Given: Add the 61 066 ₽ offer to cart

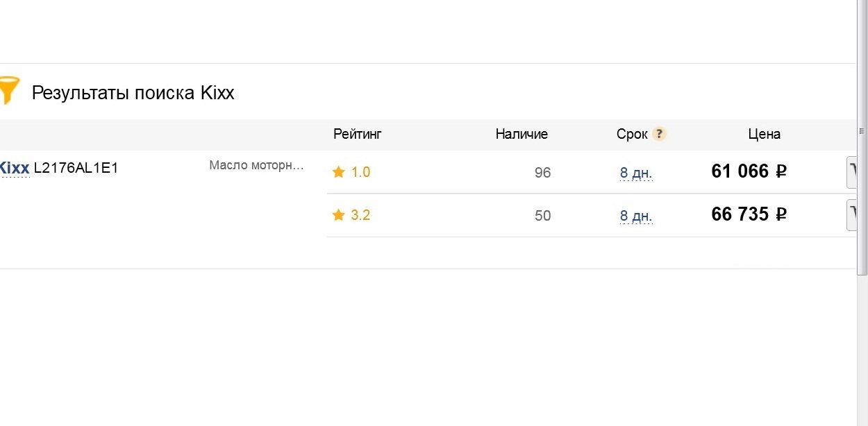Looking at the screenshot, I should (852, 172).
